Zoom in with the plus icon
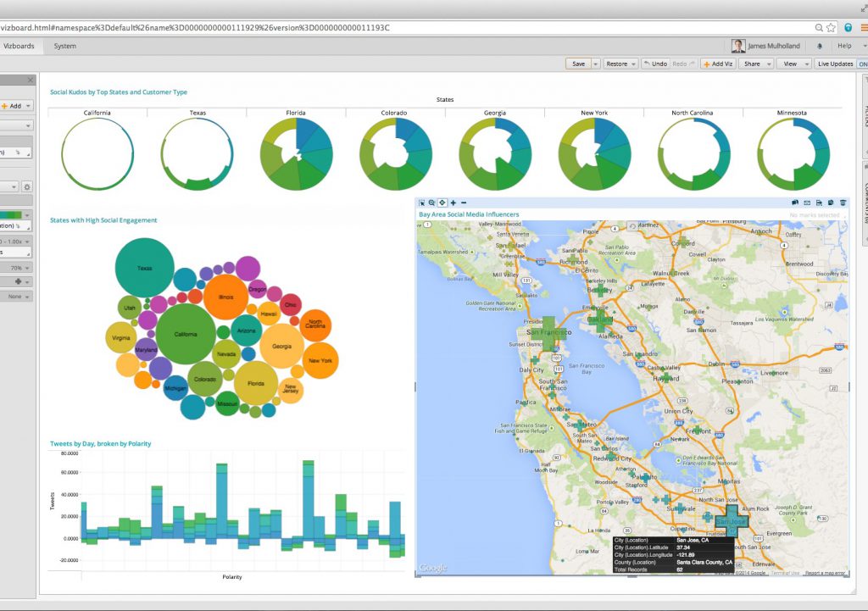This screenshot has height=611, width=868. click(453, 203)
